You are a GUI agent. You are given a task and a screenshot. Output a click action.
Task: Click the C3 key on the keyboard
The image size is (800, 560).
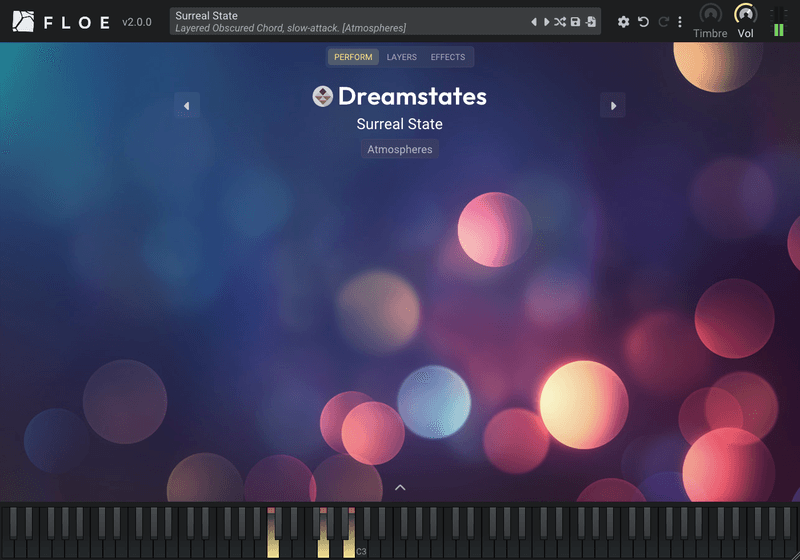(x=362, y=546)
